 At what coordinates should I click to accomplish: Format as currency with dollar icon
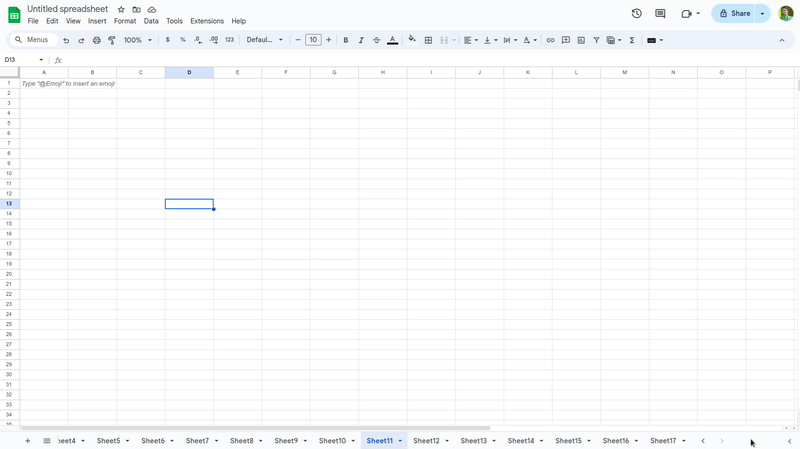click(x=167, y=40)
